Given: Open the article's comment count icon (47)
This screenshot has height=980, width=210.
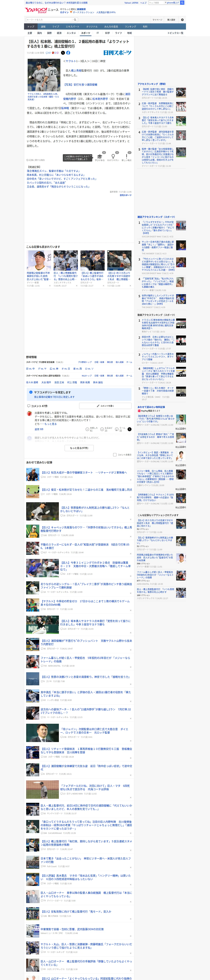Looking at the screenshot, I should coord(48,53).
